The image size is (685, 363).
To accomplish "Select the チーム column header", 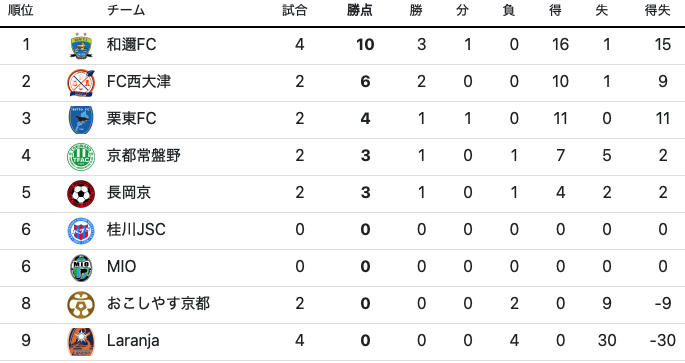I will [126, 10].
